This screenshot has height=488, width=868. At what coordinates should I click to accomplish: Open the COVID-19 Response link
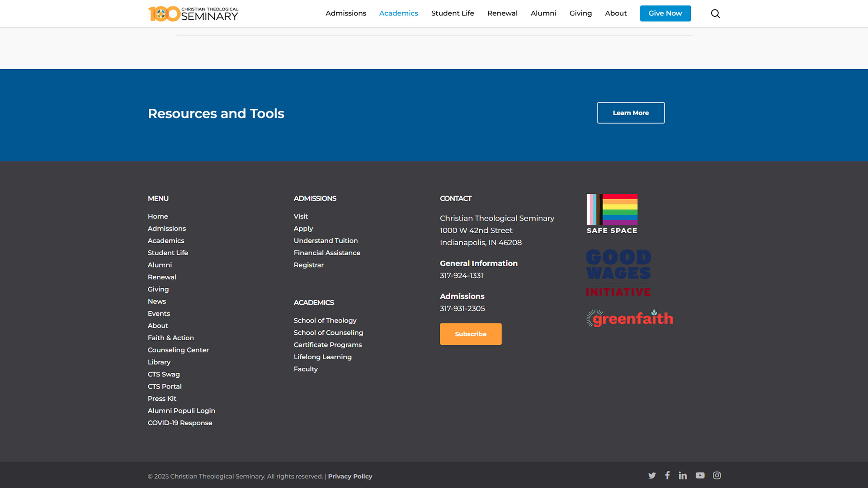[x=180, y=423]
